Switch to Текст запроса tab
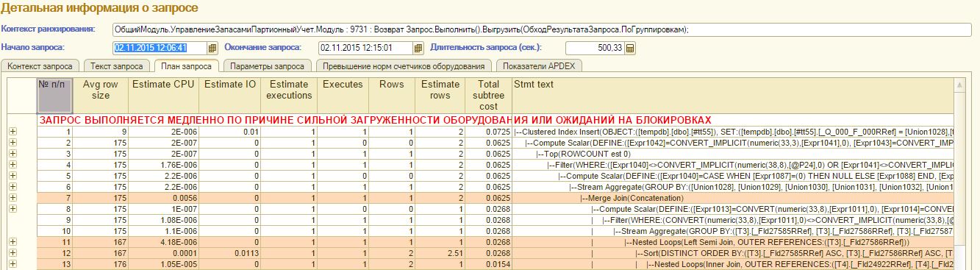 tap(117, 66)
